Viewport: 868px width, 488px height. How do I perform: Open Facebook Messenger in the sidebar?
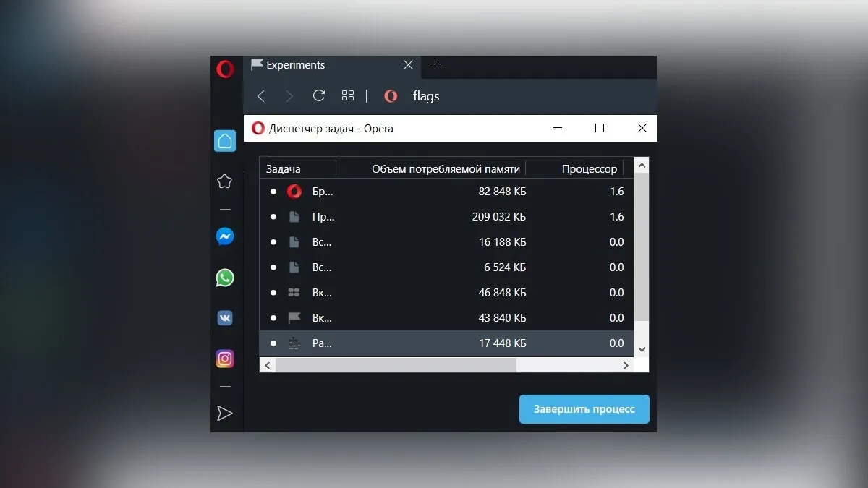click(x=225, y=236)
